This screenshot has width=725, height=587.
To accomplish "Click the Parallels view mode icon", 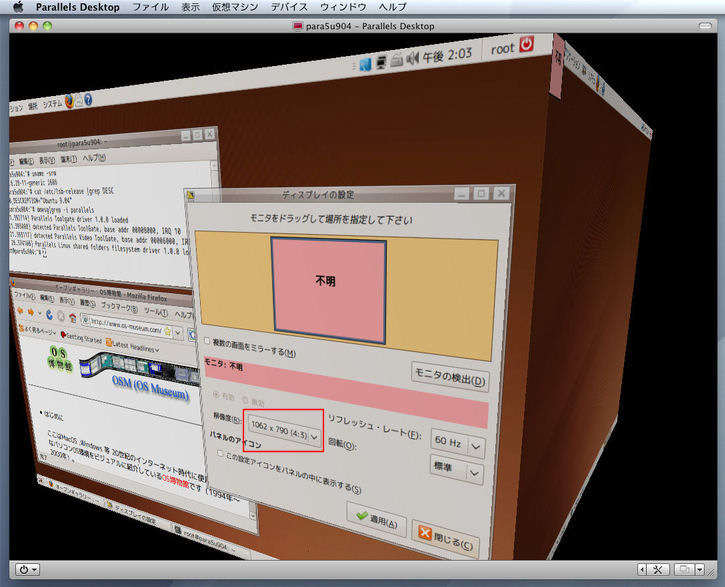I will (684, 569).
